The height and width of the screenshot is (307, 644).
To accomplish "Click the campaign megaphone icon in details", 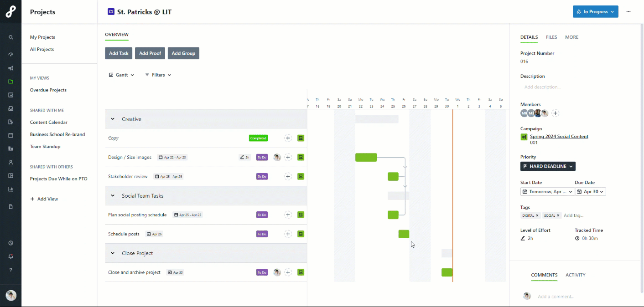I will (x=524, y=137).
